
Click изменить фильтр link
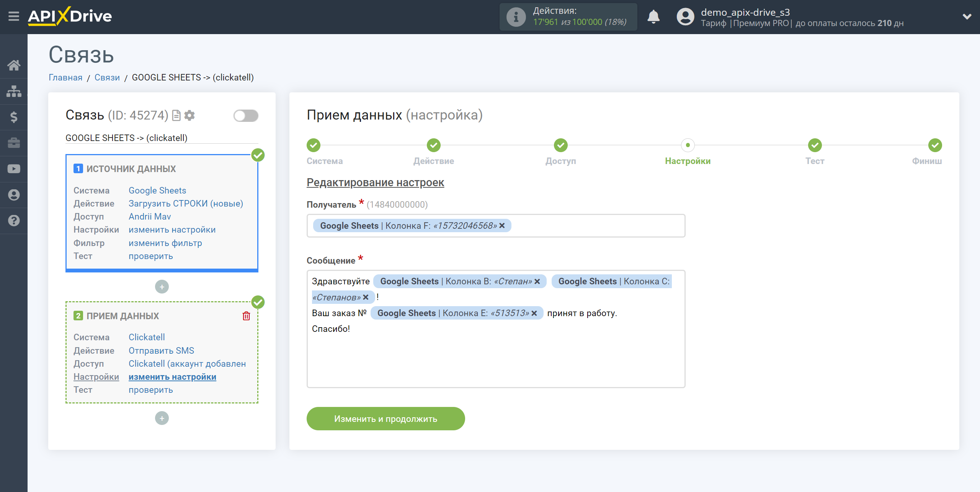(x=165, y=243)
